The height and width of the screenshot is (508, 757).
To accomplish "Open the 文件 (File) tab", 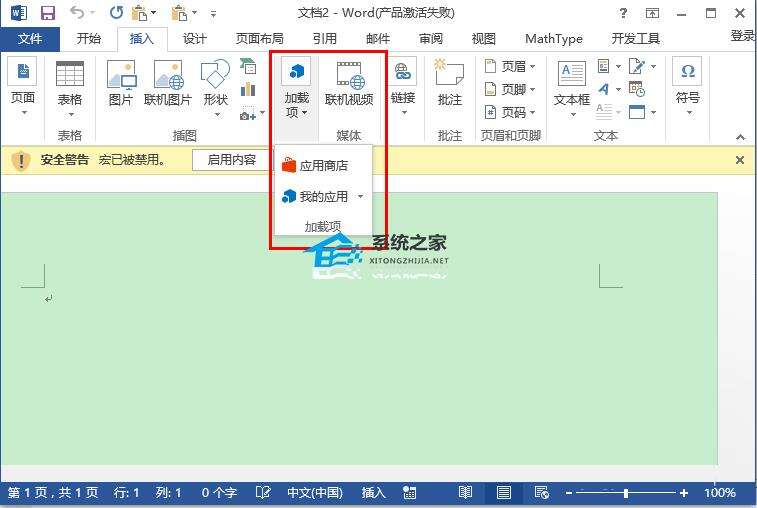I will pos(30,39).
